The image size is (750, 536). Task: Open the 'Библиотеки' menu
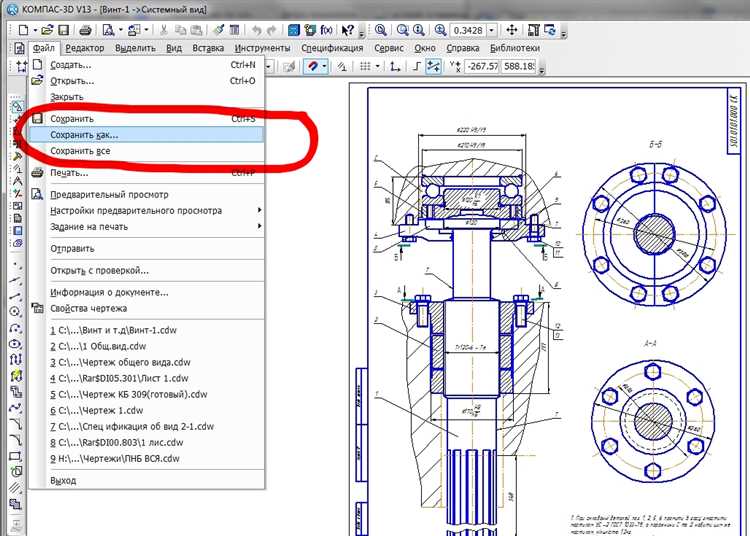(x=515, y=48)
